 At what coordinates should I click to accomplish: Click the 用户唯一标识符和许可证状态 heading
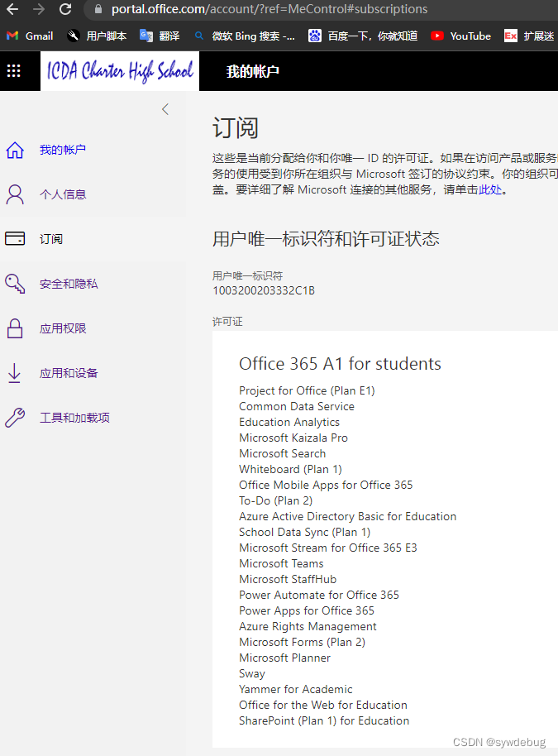326,239
